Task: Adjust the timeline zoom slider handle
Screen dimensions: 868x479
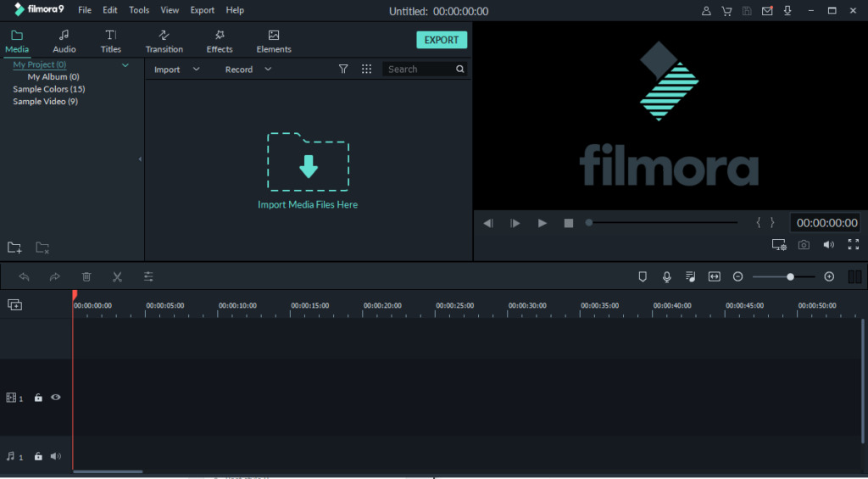Action: click(790, 276)
